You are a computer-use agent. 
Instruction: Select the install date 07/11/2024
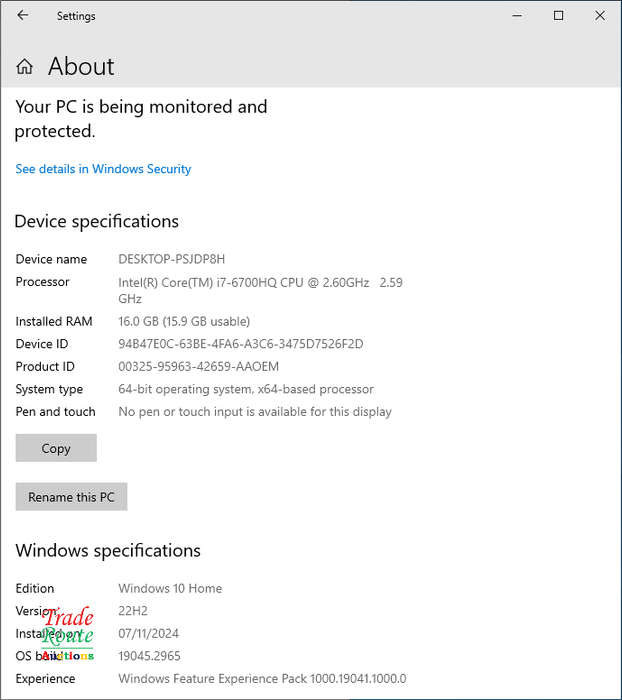[x=148, y=633]
